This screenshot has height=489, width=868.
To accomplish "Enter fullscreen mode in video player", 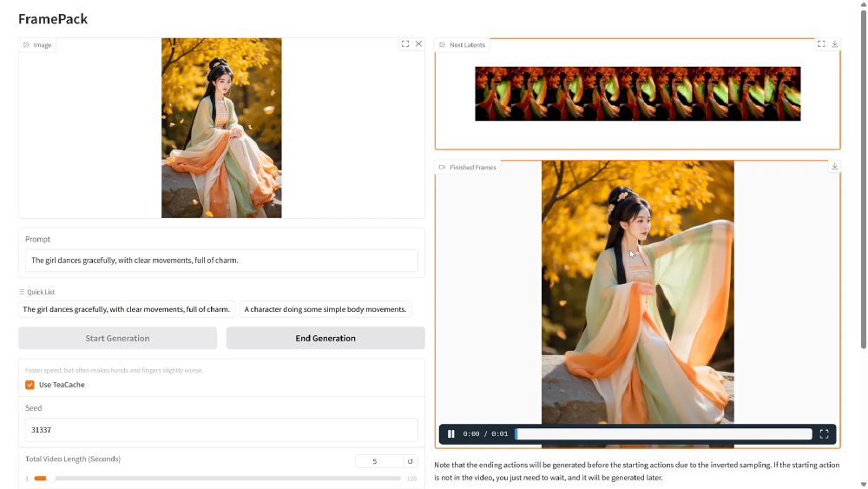I will 824,434.
